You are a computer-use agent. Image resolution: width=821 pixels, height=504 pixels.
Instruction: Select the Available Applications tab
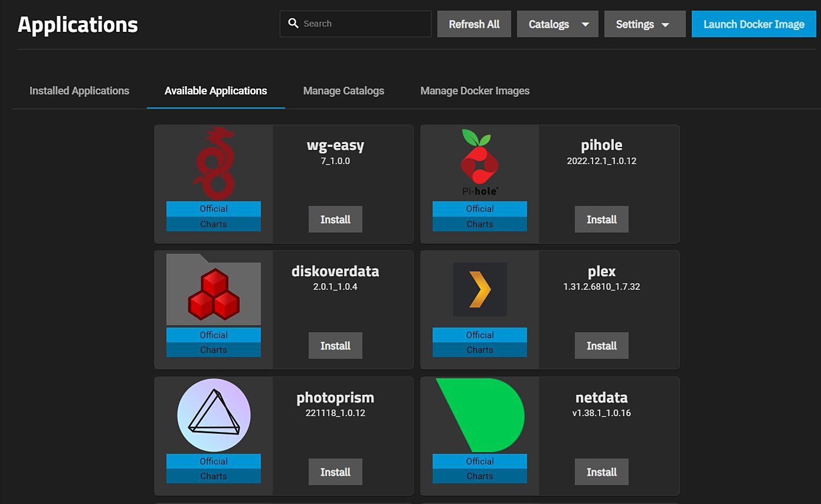[216, 91]
